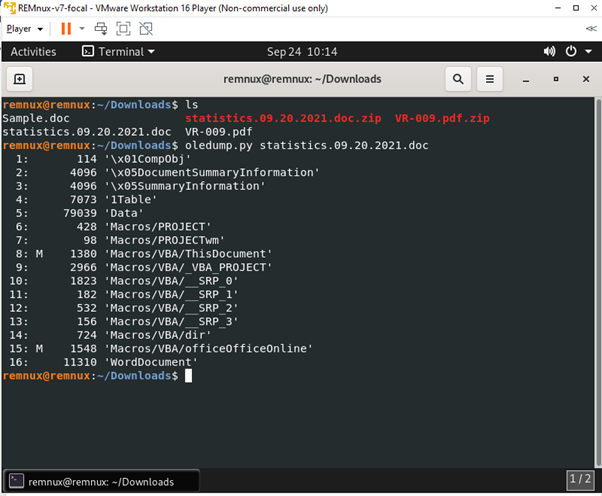
Task: Minimize the terminal window
Action: [526, 79]
